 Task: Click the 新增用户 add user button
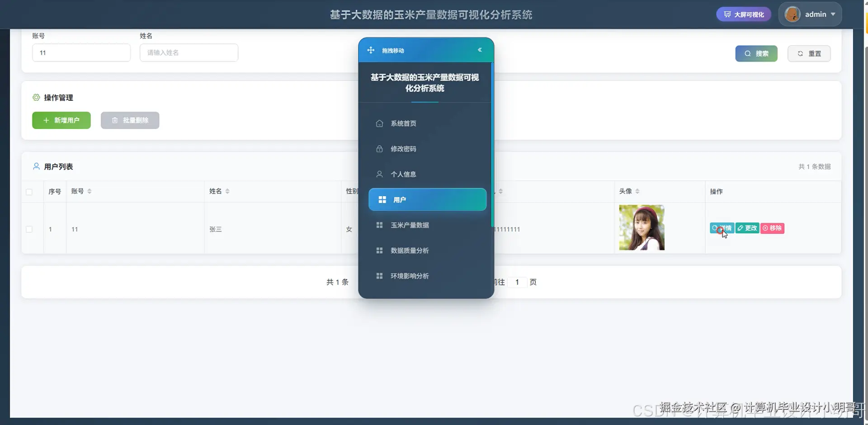click(x=61, y=120)
